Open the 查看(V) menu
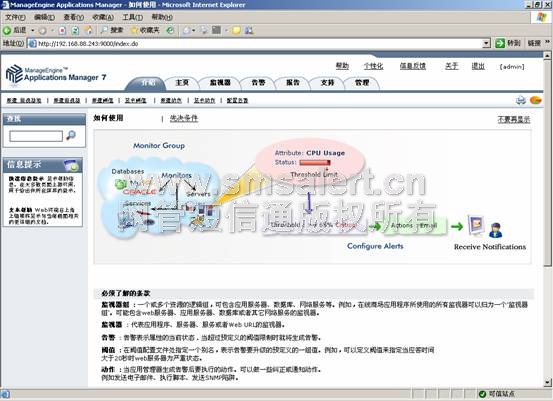Screen dimensions: 553x401 pyautogui.click(x=74, y=17)
